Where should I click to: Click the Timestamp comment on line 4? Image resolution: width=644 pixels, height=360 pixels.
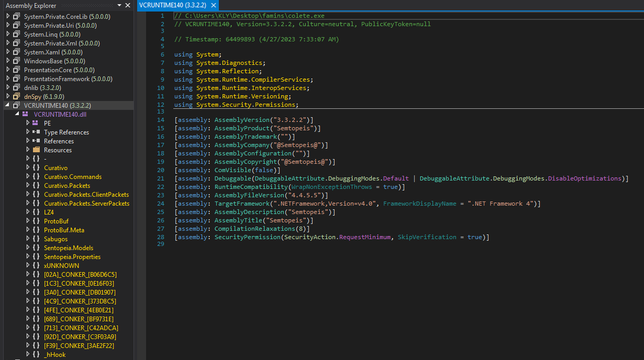[257, 40]
